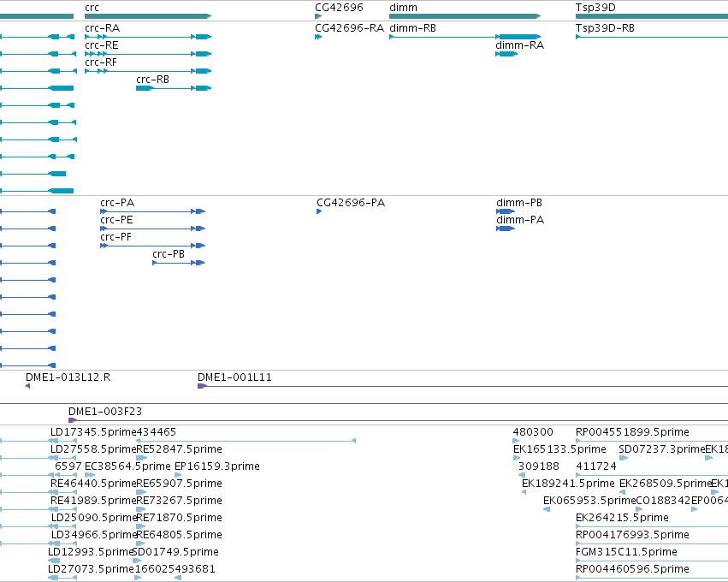Click the dimm-RB large exon block
728x582 pixels.
coord(519,37)
